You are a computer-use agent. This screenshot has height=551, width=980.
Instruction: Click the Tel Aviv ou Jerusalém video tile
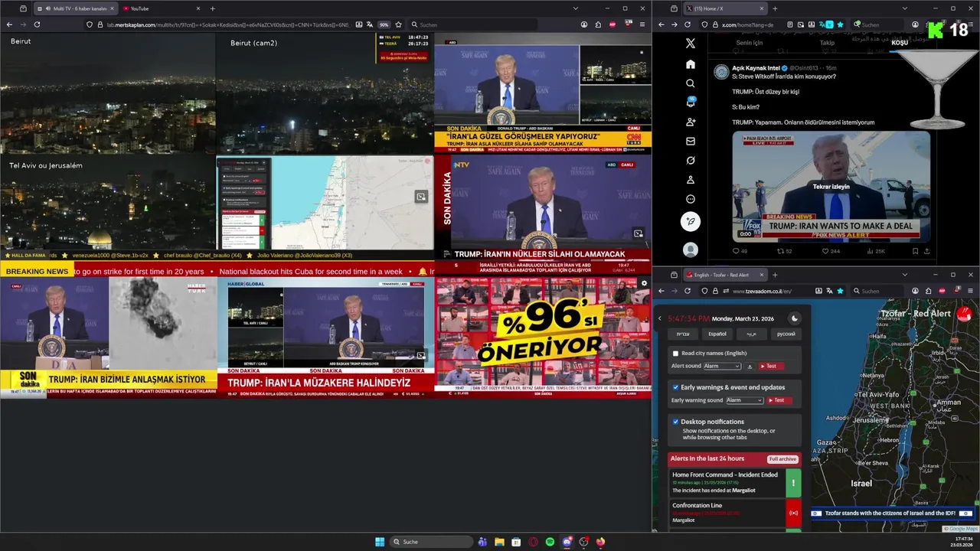[108, 204]
